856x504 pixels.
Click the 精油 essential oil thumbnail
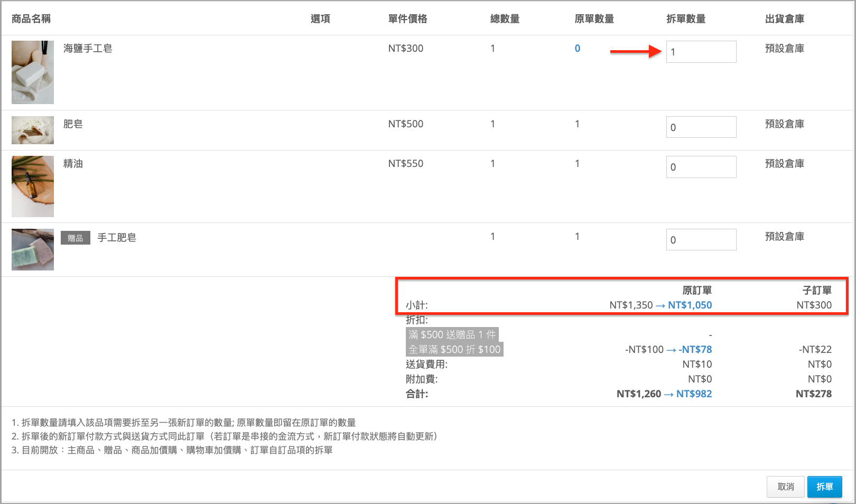point(33,186)
